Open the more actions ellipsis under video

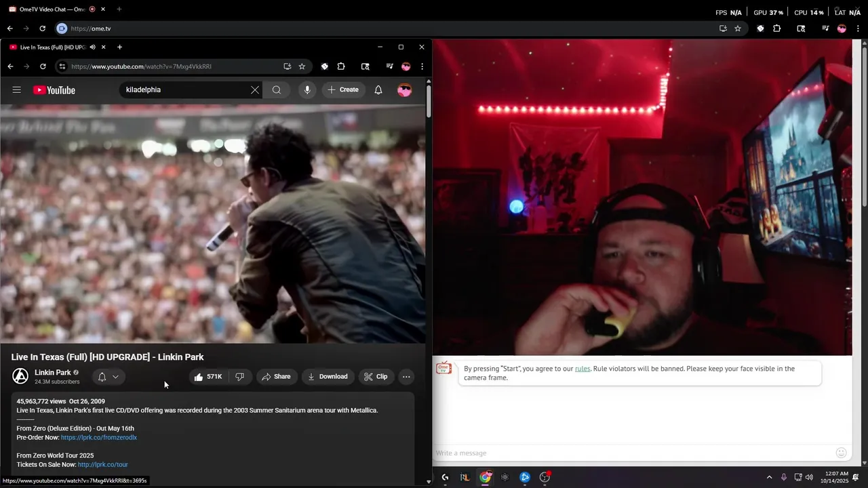click(406, 377)
